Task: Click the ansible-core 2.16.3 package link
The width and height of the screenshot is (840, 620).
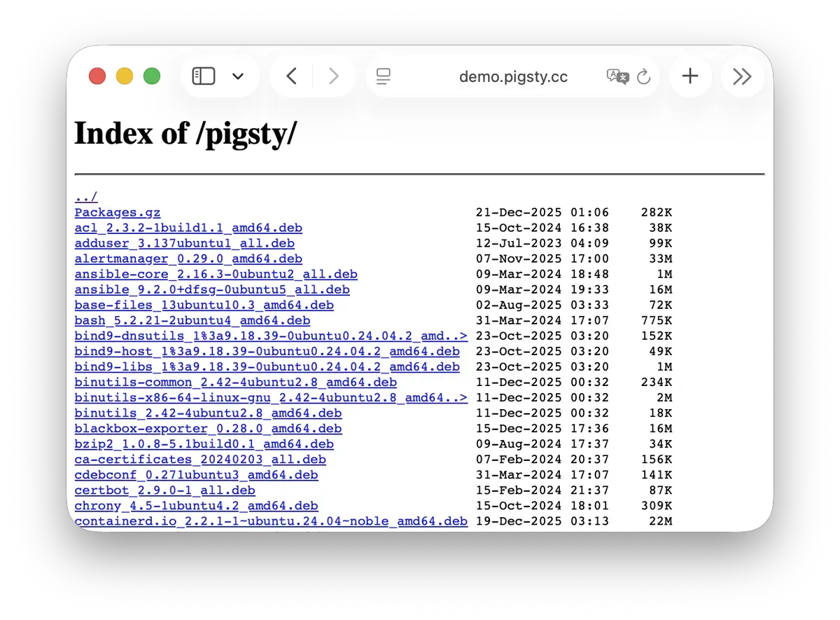Action: click(216, 274)
